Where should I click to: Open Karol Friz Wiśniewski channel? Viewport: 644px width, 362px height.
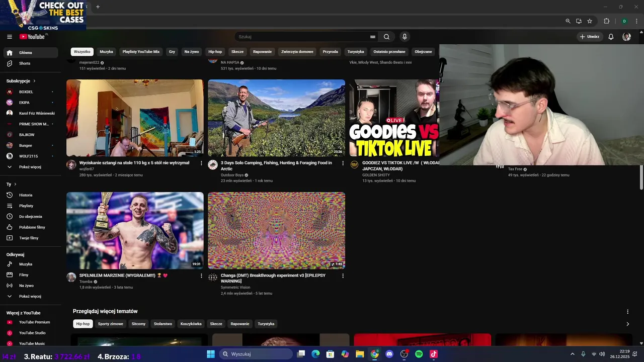click(x=31, y=113)
